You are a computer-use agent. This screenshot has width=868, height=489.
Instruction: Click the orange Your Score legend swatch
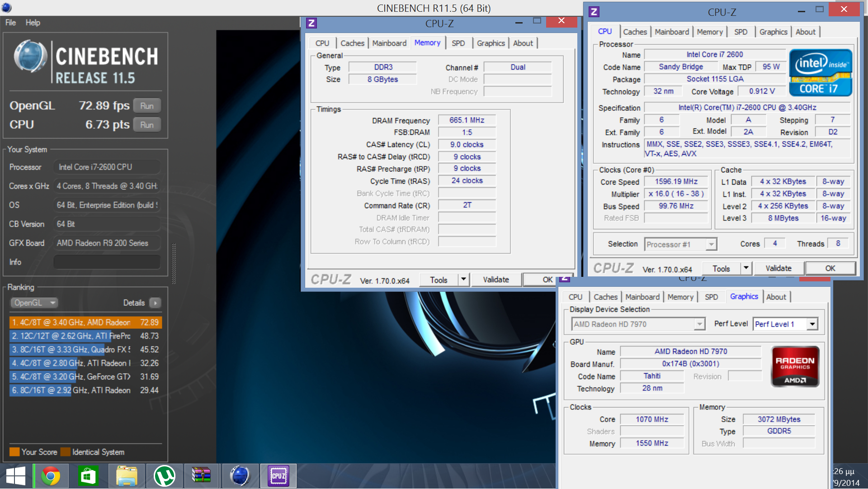click(x=14, y=452)
